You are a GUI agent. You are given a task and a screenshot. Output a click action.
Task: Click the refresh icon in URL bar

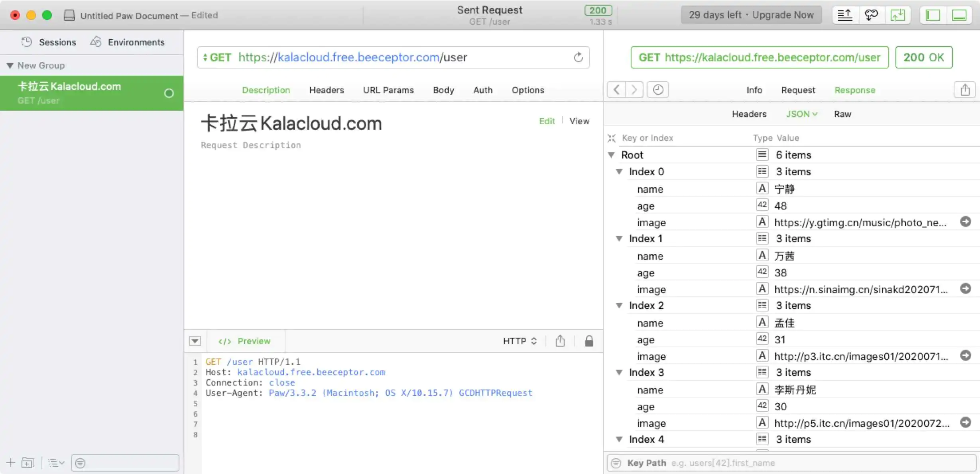578,57
